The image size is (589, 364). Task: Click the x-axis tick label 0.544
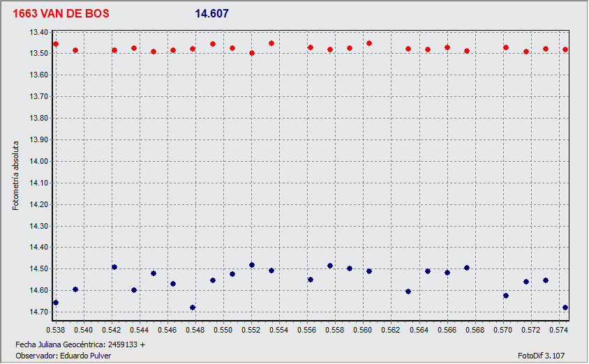coord(140,330)
